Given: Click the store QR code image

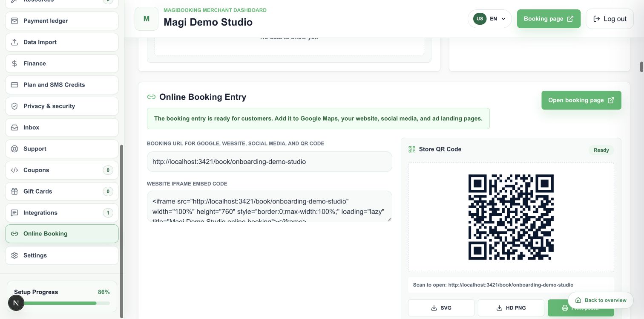Looking at the screenshot, I should point(511,217).
